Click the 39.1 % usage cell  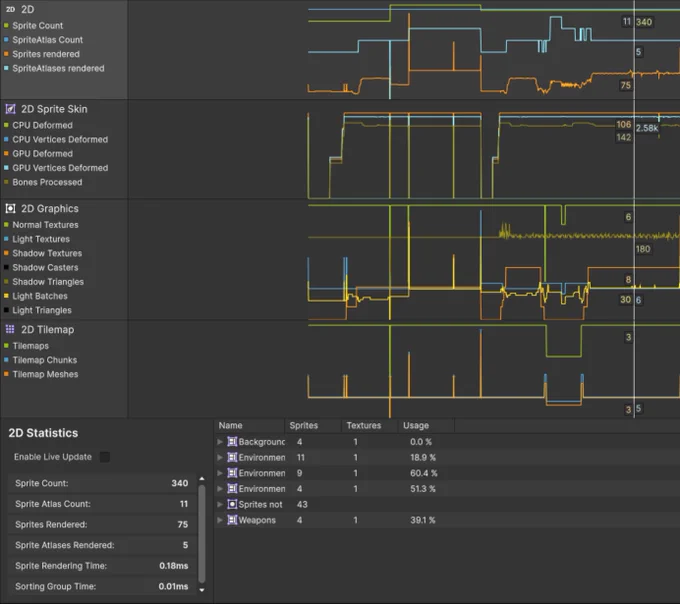(423, 520)
